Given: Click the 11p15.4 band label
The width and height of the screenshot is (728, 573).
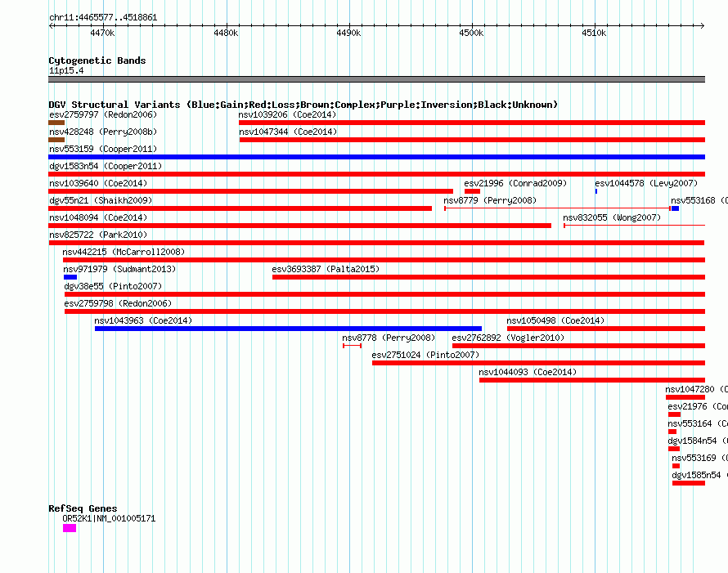Looking at the screenshot, I should click(66, 71).
